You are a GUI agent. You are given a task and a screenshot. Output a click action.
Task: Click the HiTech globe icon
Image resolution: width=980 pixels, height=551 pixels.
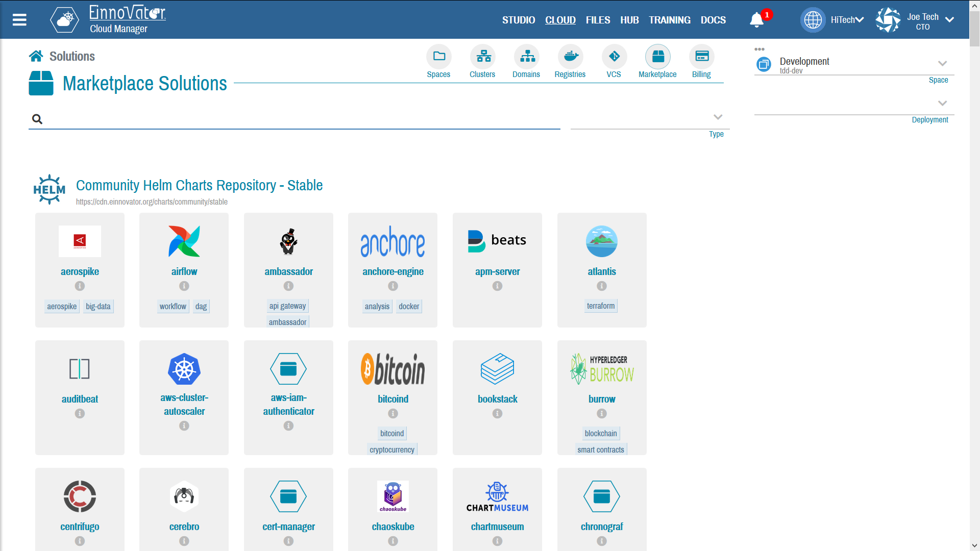813,20
